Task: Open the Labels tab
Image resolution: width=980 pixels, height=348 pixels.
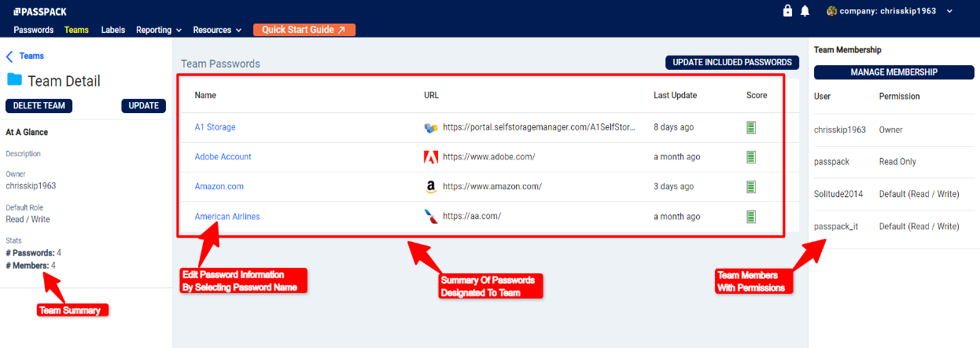Action: point(113,30)
